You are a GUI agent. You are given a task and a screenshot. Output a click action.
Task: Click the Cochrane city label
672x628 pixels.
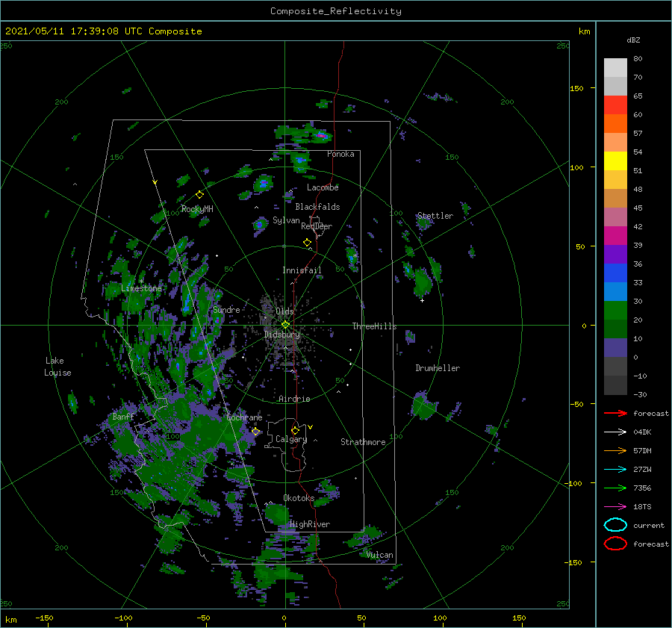point(244,417)
